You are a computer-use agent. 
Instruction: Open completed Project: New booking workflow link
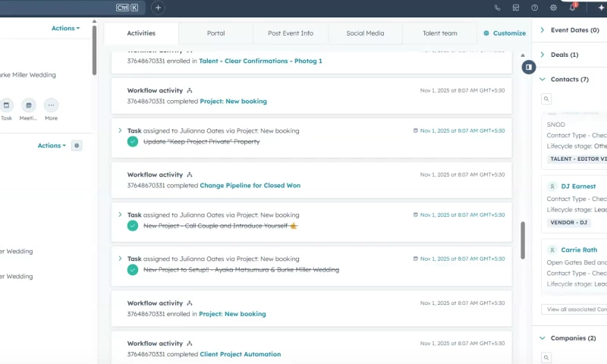point(233,102)
